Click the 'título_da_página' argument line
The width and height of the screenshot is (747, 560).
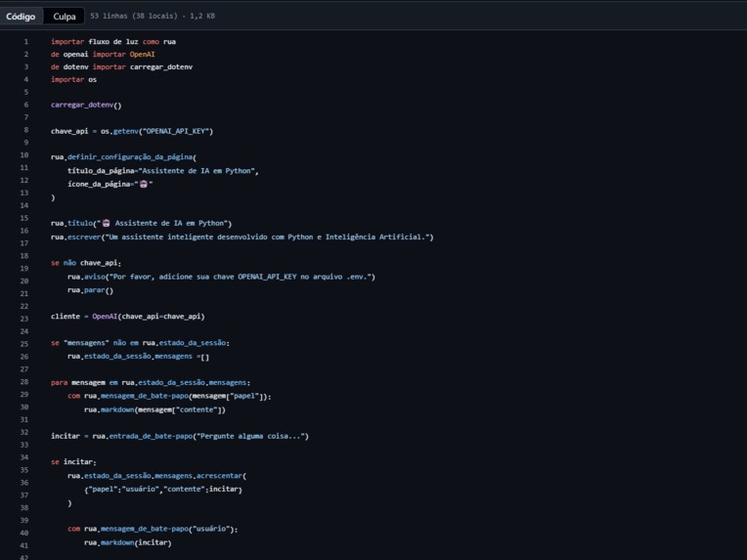pos(163,171)
